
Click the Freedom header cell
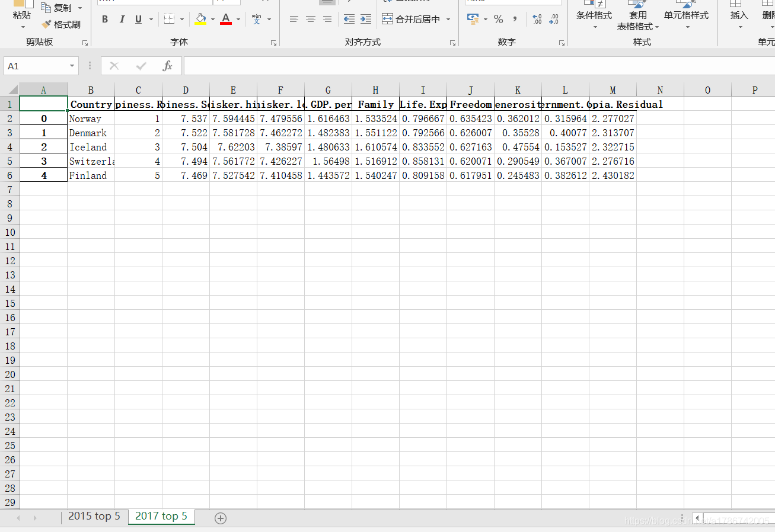[x=470, y=104]
